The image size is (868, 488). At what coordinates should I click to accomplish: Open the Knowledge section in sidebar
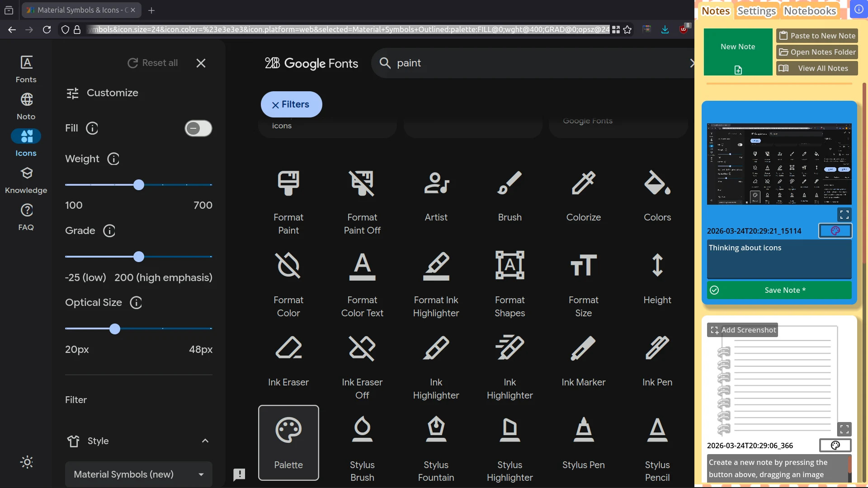click(26, 180)
